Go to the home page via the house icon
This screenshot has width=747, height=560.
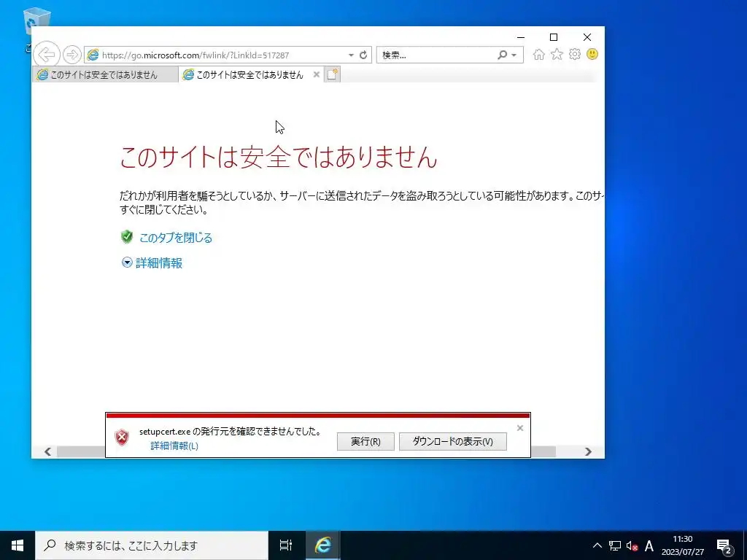point(539,54)
